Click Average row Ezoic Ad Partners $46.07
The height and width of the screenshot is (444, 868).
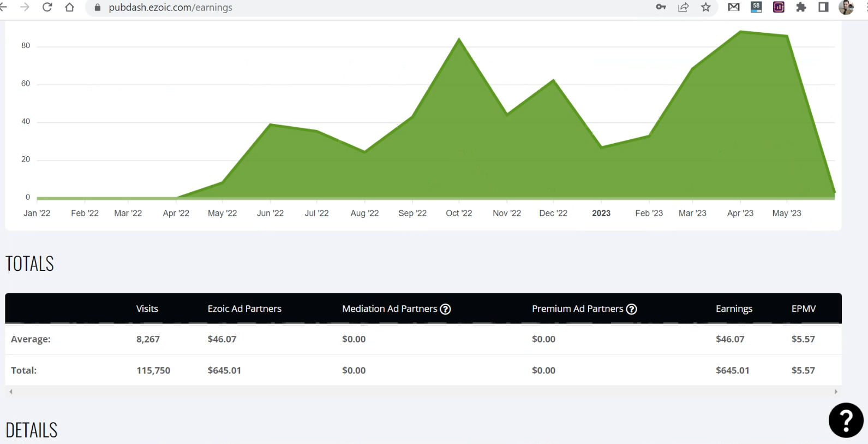tap(222, 339)
